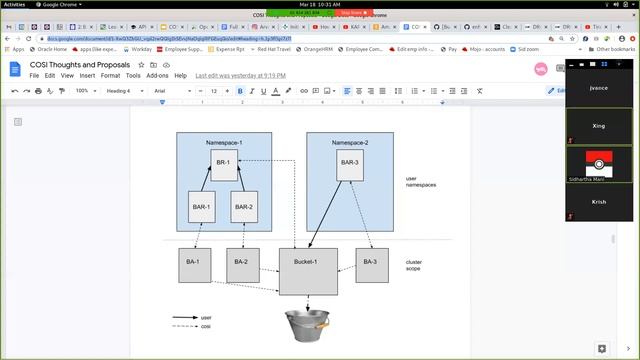Screen dimensions: 640x360
Task: Open the Add-ons menu
Action: [x=157, y=76]
